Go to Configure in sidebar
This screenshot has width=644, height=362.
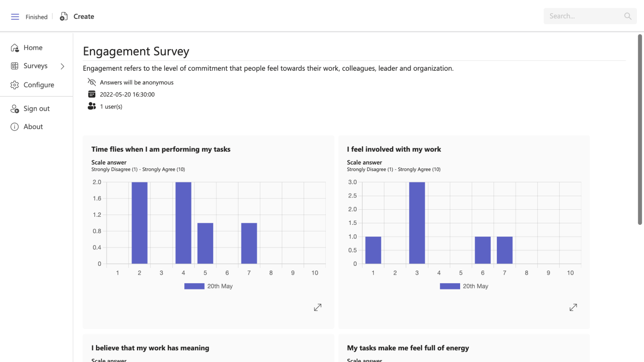coord(39,85)
